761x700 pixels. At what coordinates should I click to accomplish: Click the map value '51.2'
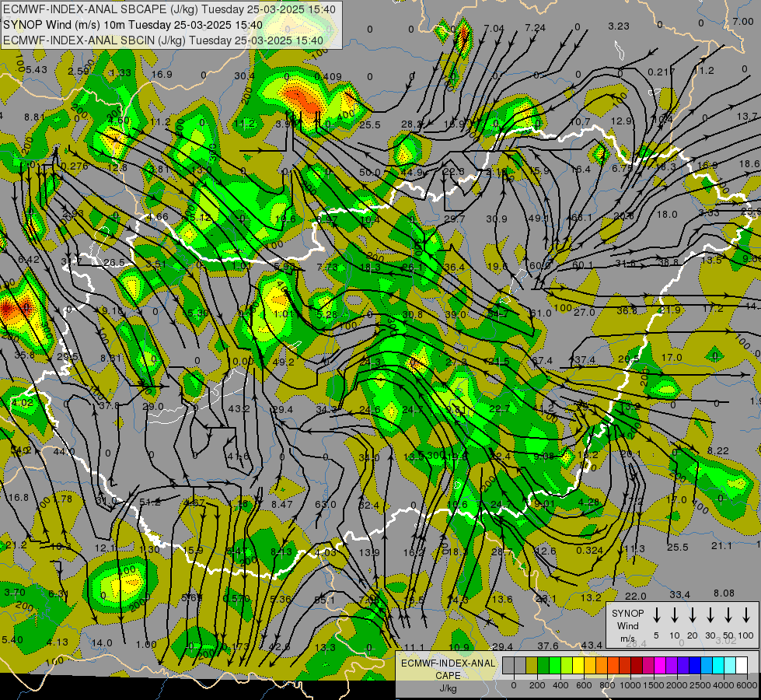(149, 502)
